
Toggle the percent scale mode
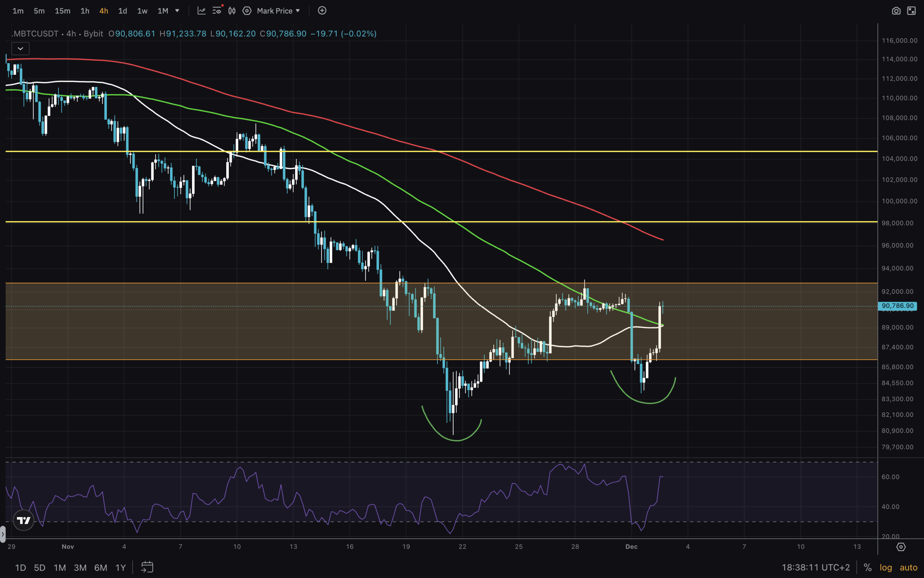click(867, 567)
